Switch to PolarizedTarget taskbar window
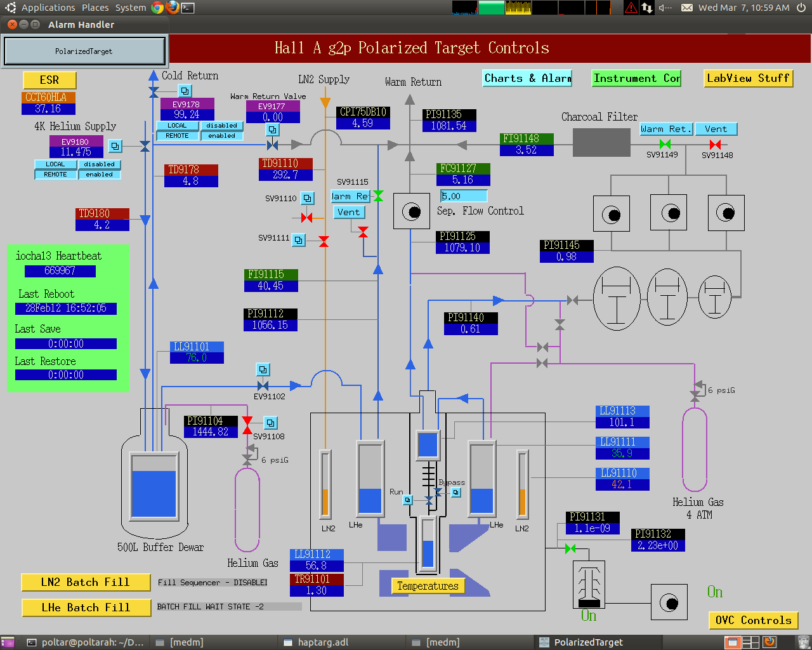This screenshot has width=812, height=650. [597, 642]
